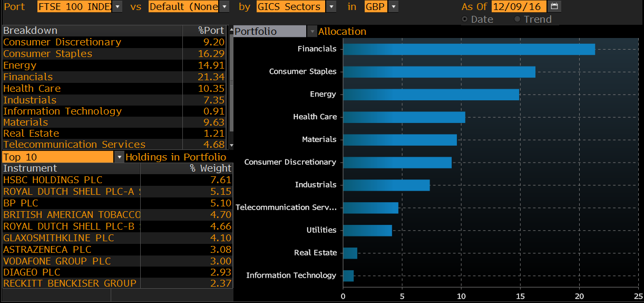Click the Allocation chart title label
The height and width of the screenshot is (303, 644).
click(x=342, y=31)
